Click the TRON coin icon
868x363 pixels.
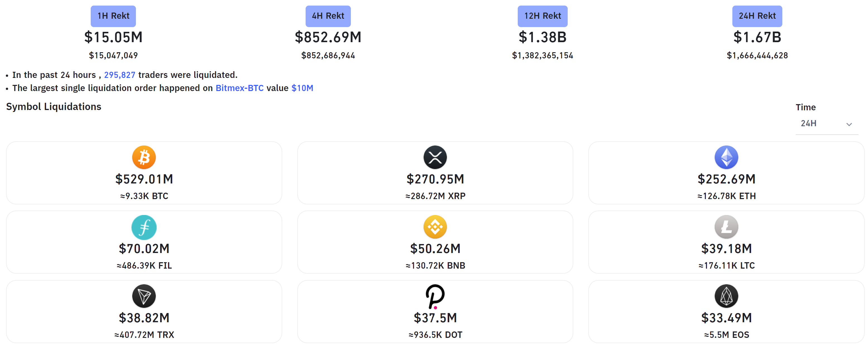coord(144,296)
